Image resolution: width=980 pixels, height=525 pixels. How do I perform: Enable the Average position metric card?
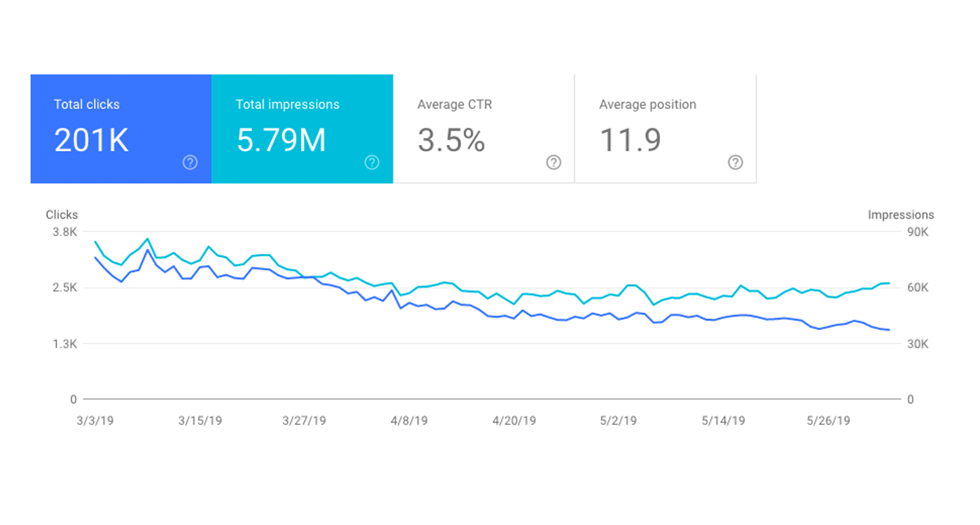(666, 129)
